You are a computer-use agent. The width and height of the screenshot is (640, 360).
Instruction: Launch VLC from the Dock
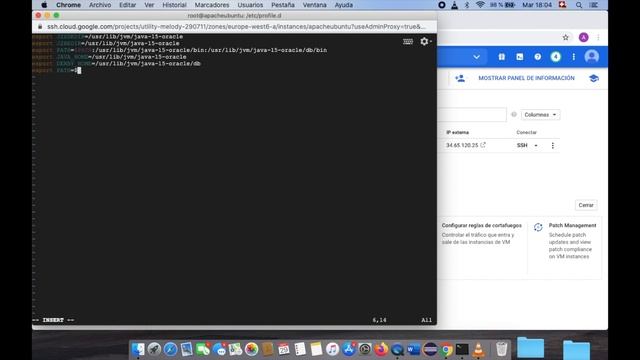click(478, 349)
